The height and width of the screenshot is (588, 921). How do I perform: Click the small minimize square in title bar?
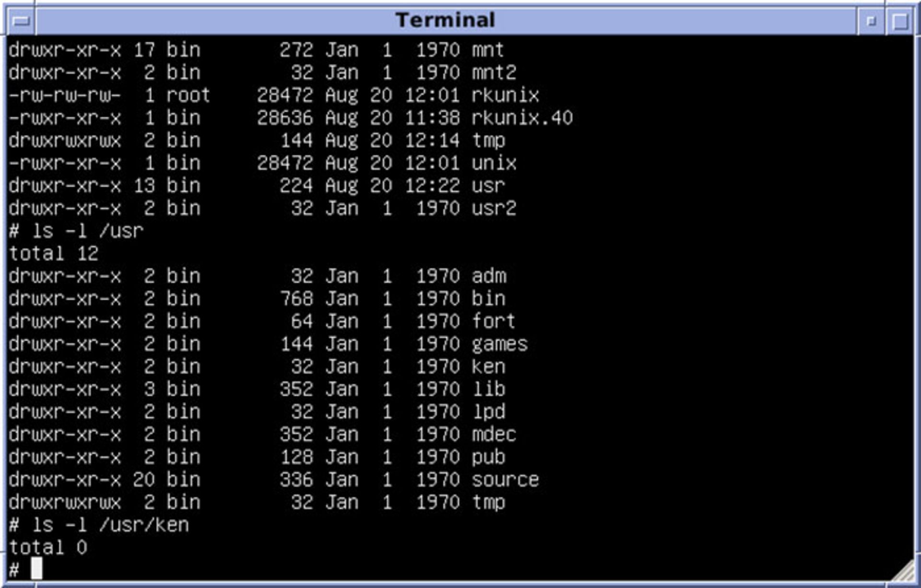[x=872, y=21]
